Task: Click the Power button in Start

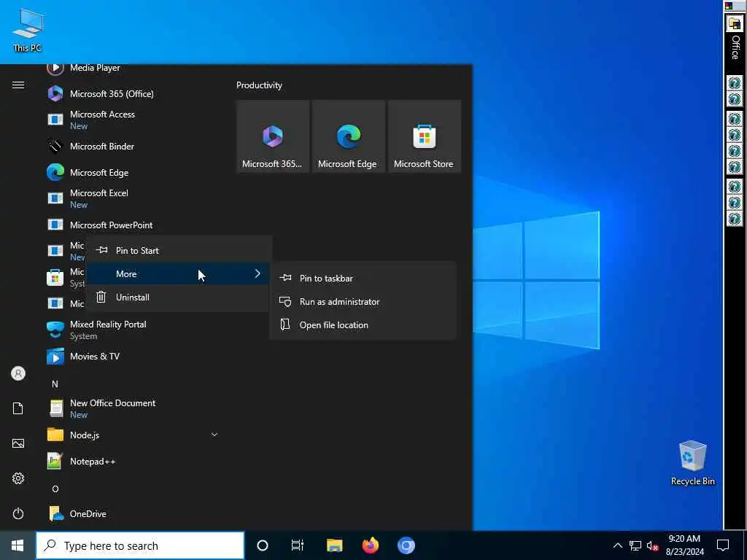Action: [18, 513]
